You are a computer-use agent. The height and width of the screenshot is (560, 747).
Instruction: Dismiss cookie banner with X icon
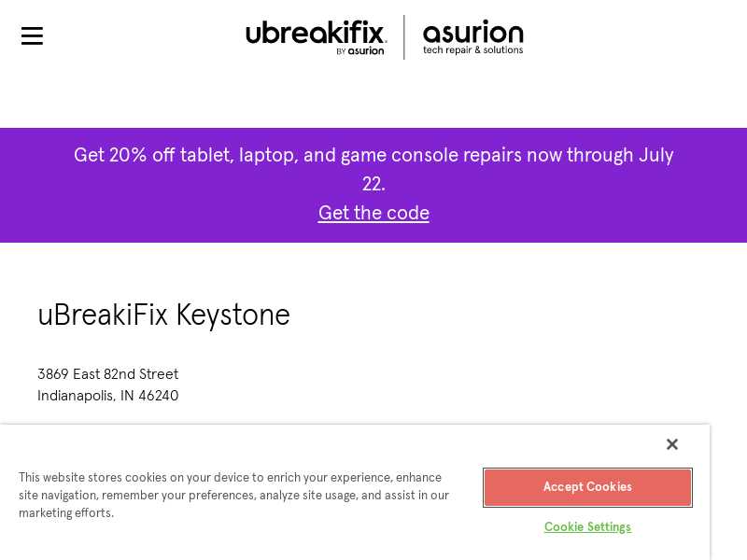[671, 444]
